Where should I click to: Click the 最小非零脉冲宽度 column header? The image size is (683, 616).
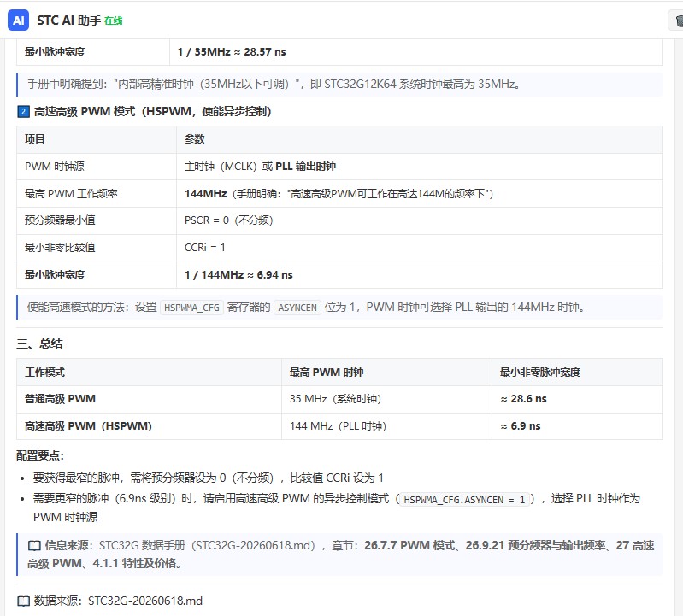[x=540, y=373]
